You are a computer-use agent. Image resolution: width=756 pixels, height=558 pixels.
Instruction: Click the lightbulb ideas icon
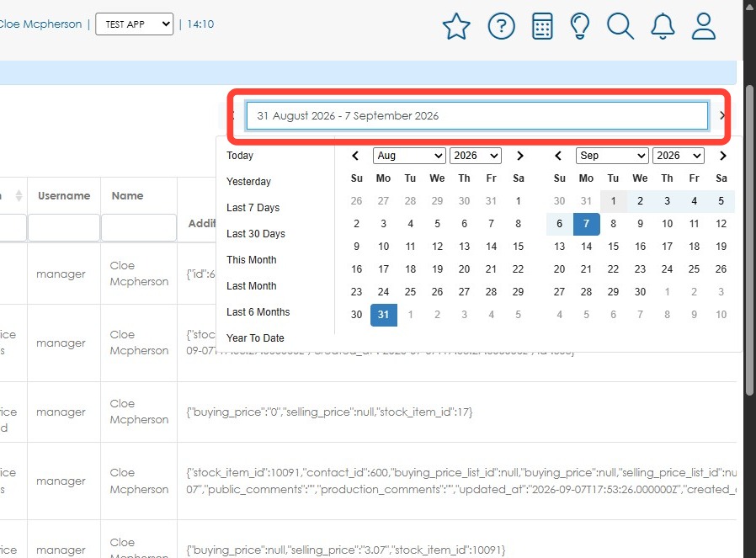(579, 26)
